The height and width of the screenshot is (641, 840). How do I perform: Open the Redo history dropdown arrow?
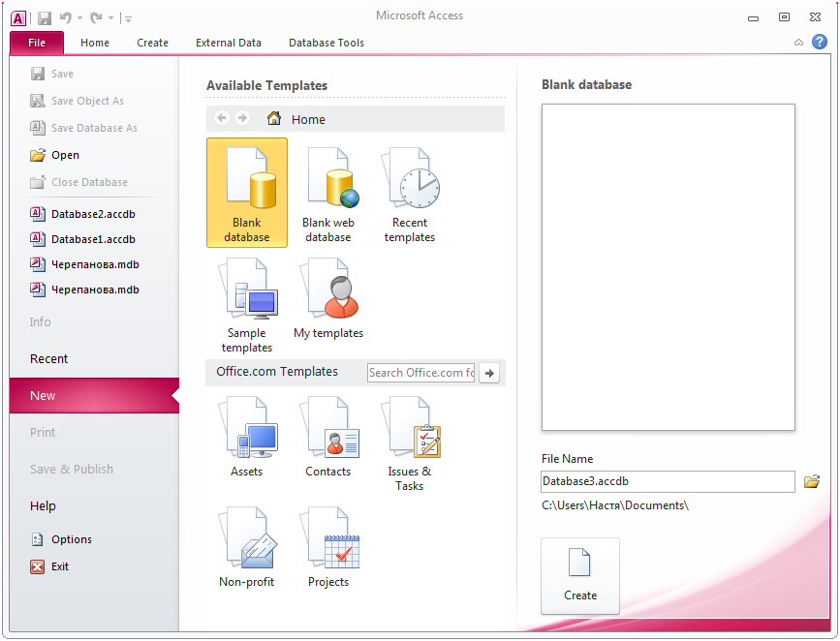[x=110, y=18]
